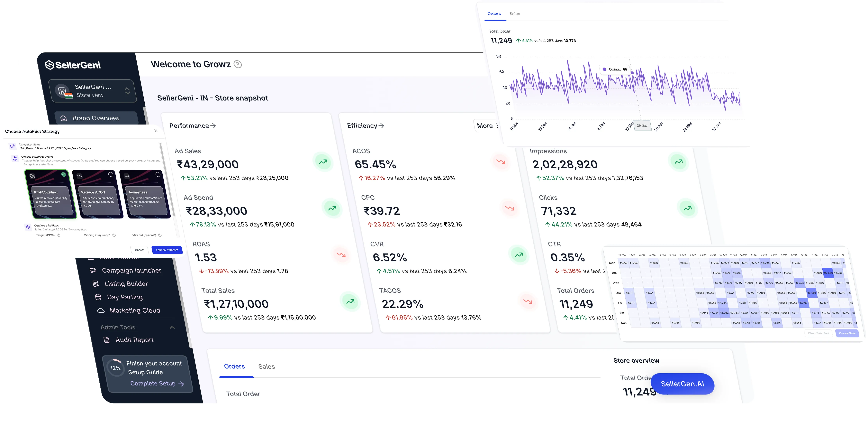Click the India-flag store avatar icon
This screenshot has height=427, width=868.
64,91
